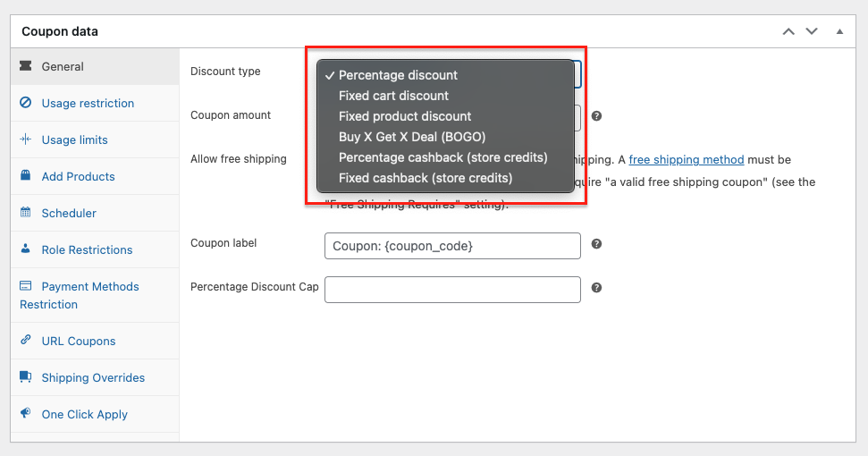Viewport: 868px width, 456px height.
Task: Click the Usage restriction ban icon
Action: click(25, 103)
